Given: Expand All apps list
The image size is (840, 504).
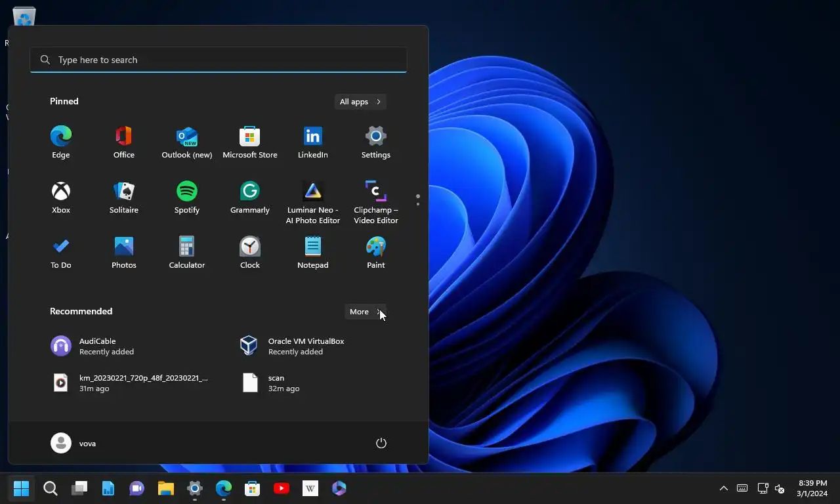Looking at the screenshot, I should pos(360,102).
